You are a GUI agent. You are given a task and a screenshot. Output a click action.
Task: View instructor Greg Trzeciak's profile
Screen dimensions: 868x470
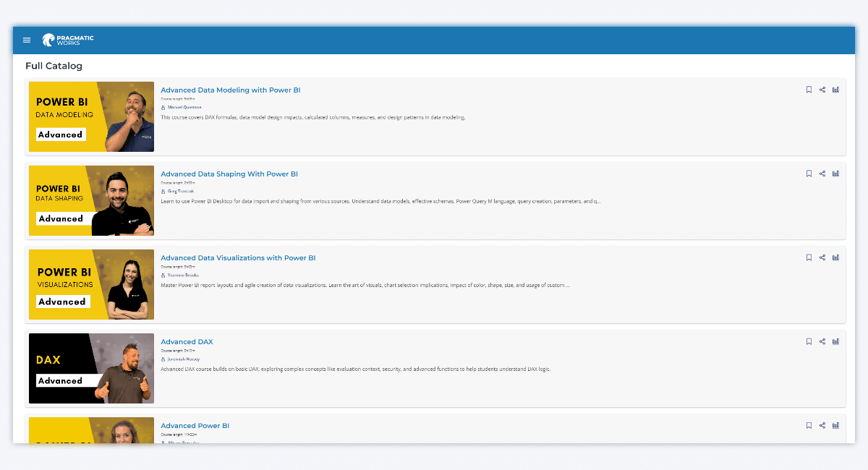[x=181, y=191]
